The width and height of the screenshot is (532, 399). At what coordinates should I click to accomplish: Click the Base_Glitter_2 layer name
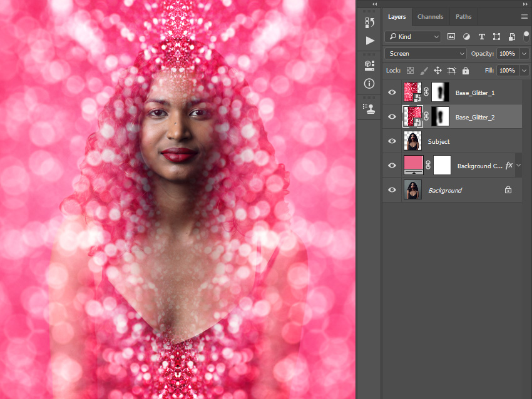click(x=475, y=118)
